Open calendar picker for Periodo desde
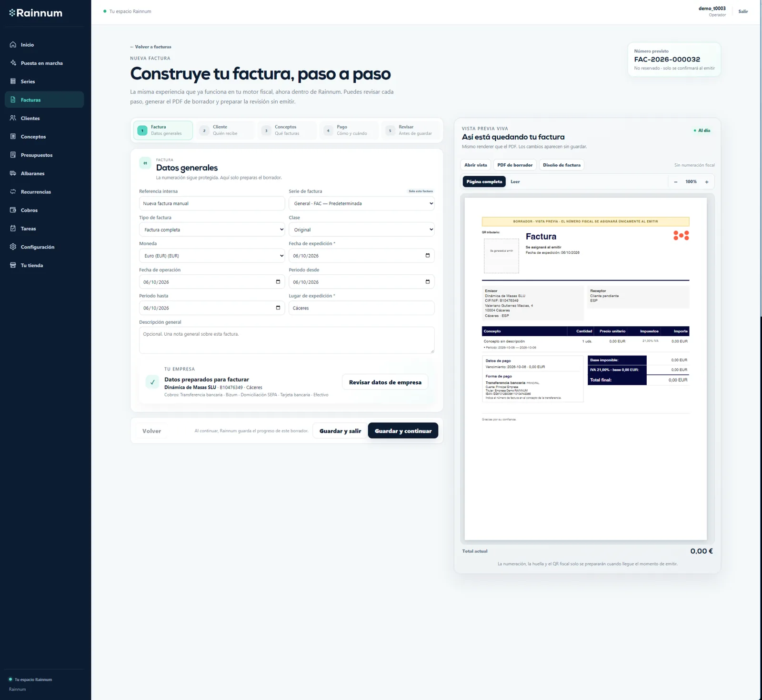 [x=427, y=281]
